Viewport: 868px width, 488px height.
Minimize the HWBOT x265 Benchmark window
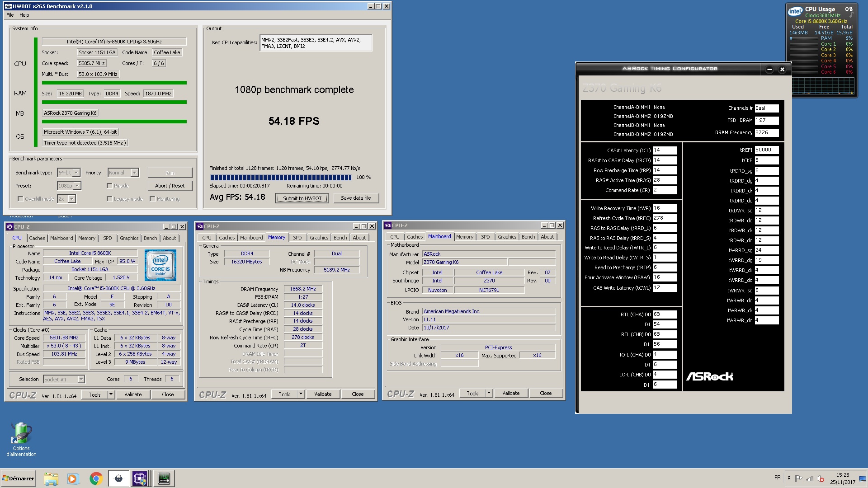[x=370, y=6]
